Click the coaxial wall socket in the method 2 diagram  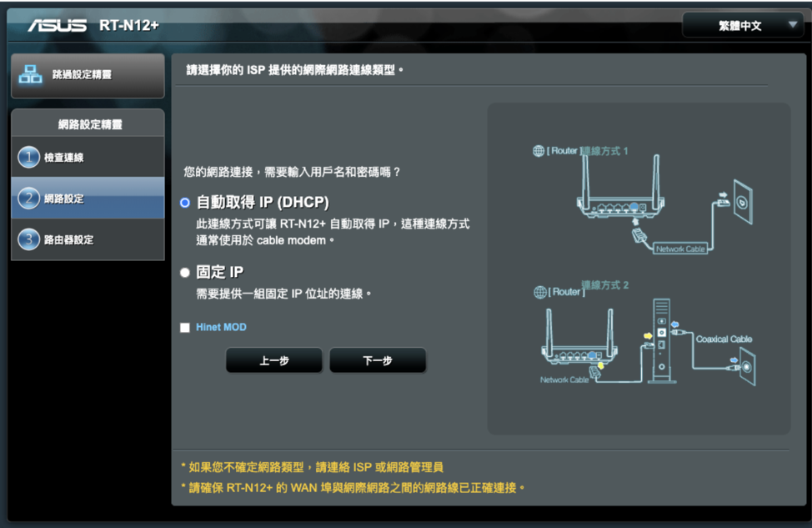tap(747, 366)
